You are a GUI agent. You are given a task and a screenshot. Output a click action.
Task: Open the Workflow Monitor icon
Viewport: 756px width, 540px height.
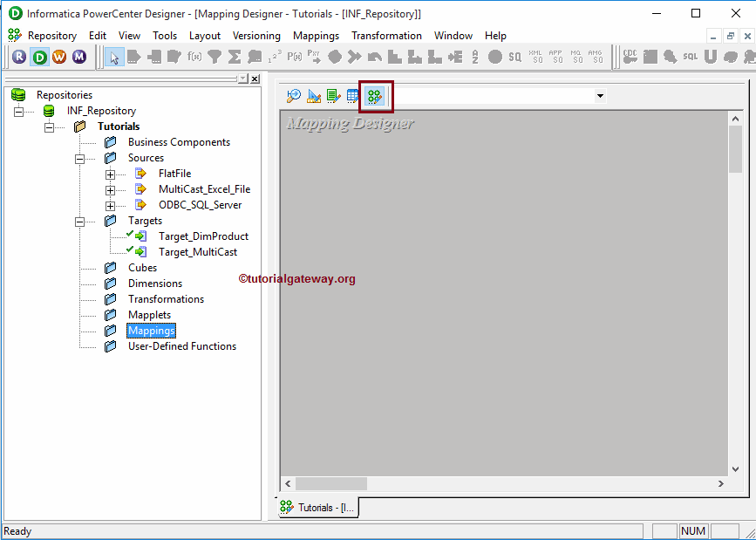[78, 56]
